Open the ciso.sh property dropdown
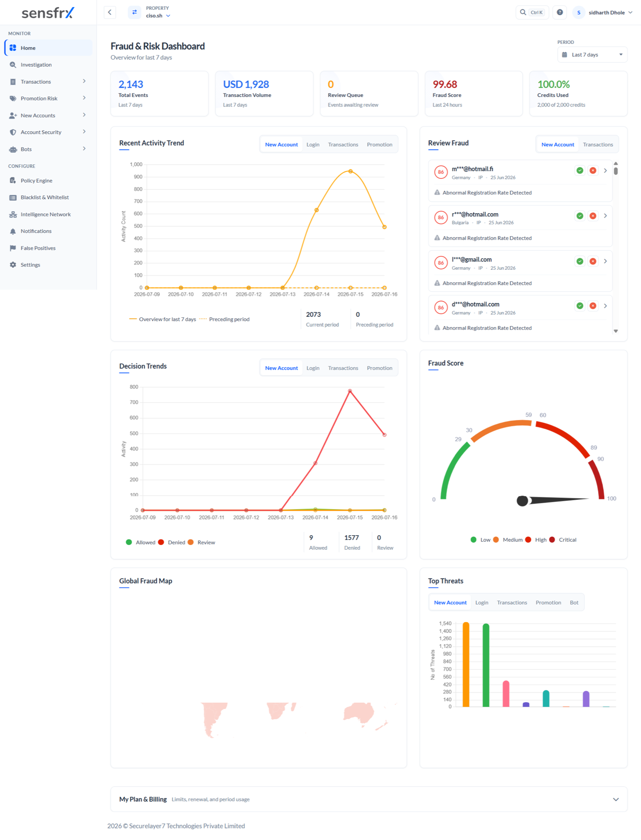The image size is (641, 840). pyautogui.click(x=158, y=15)
